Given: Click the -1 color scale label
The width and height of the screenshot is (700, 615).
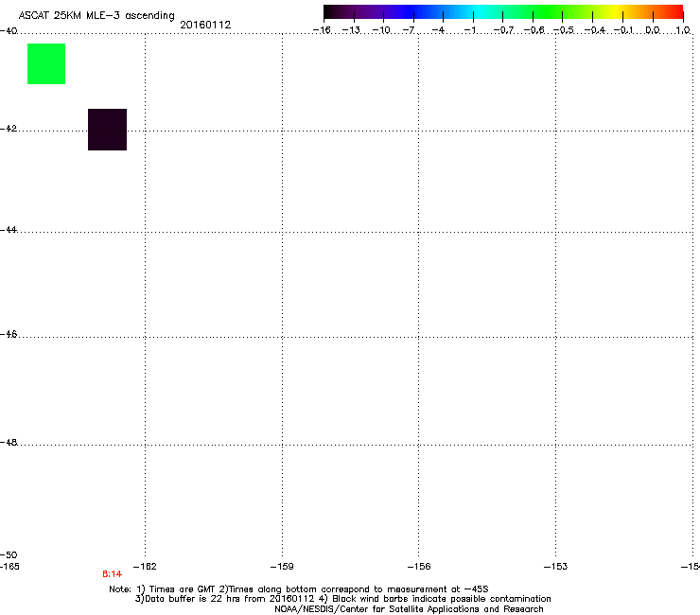Looking at the screenshot, I should [470, 30].
